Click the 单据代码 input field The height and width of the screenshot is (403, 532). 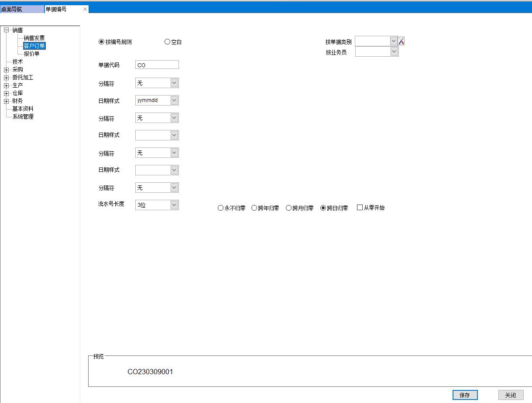[x=157, y=65]
